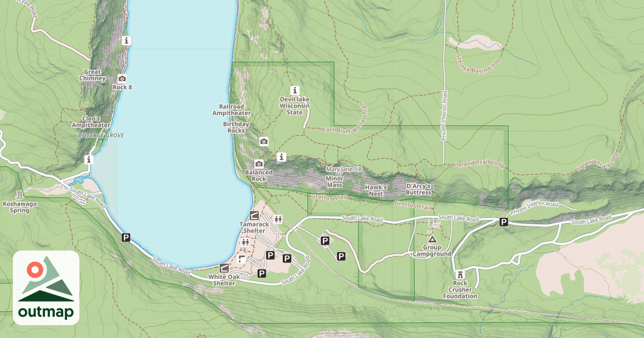Click the Balanced Rock label
The height and width of the screenshot is (338, 644).
(x=259, y=175)
